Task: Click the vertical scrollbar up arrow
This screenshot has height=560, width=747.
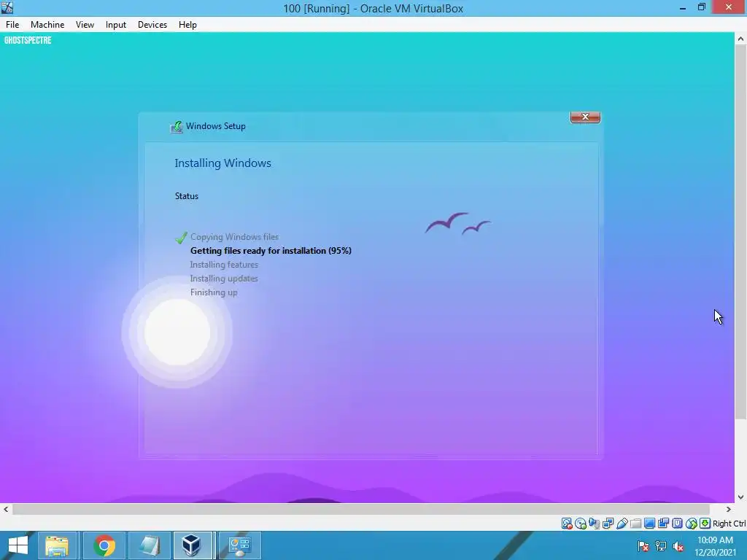Action: tap(740, 39)
